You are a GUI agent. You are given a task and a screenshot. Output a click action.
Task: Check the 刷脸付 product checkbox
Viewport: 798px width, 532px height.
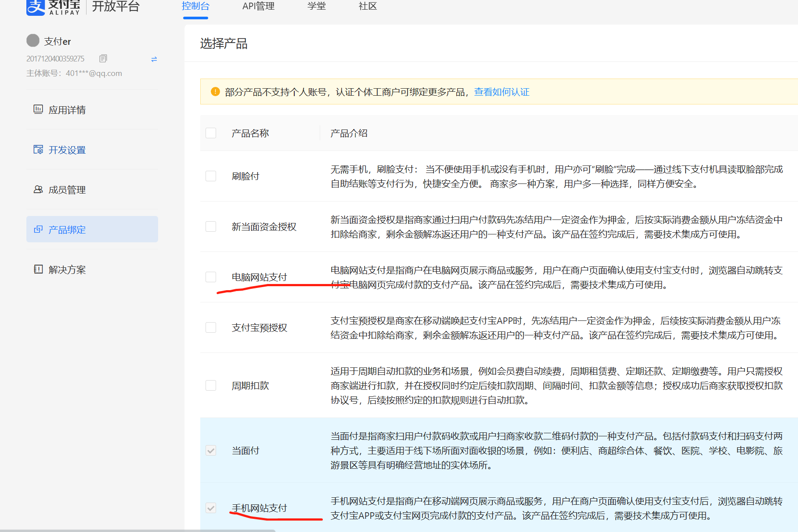pos(211,176)
